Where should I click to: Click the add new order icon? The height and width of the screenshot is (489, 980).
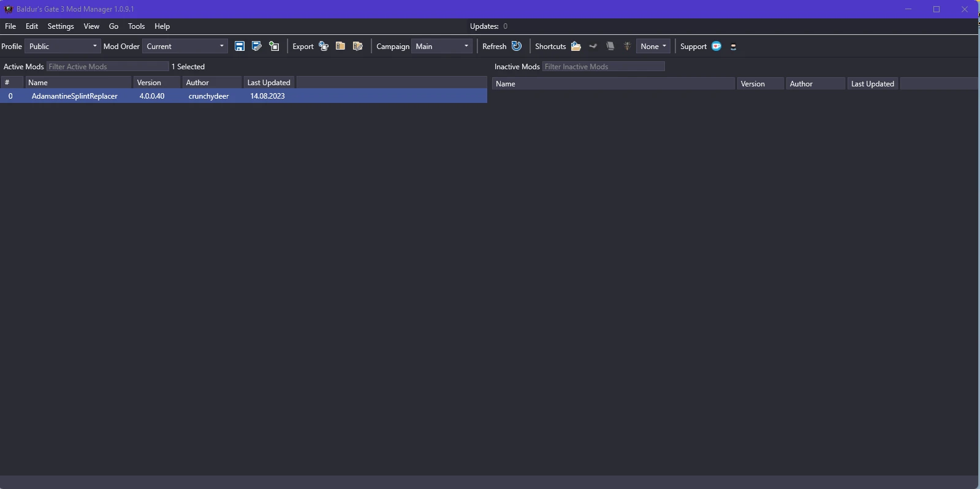(274, 47)
